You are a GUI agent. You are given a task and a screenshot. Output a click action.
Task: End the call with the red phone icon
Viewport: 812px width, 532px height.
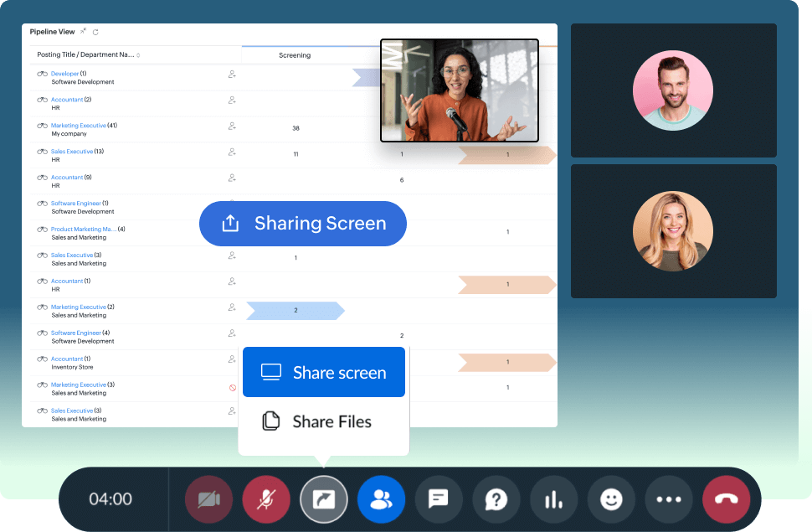click(726, 498)
